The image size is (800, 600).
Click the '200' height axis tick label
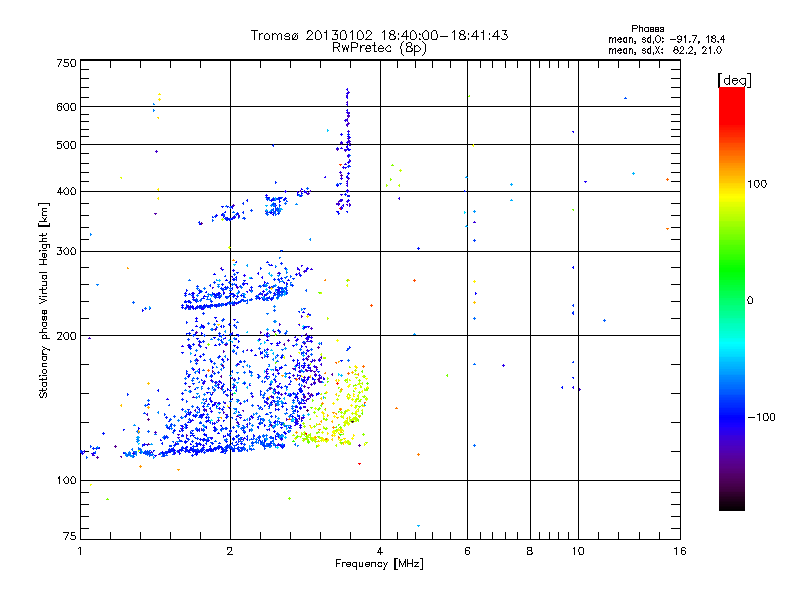click(66, 336)
